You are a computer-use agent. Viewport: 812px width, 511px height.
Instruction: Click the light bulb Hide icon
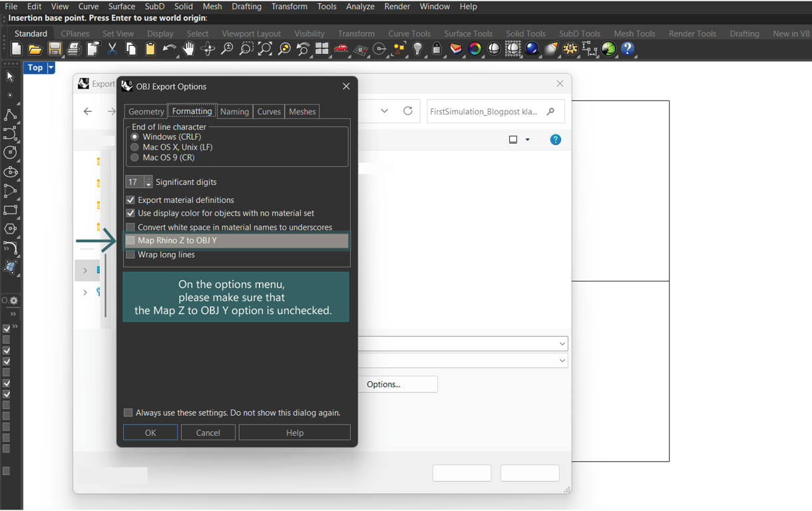pos(418,49)
